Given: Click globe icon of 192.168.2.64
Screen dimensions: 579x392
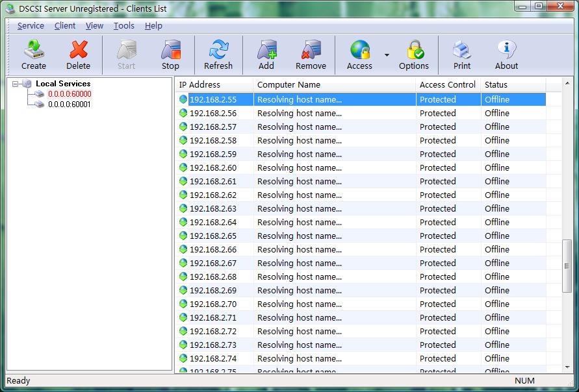Looking at the screenshot, I should [x=183, y=222].
